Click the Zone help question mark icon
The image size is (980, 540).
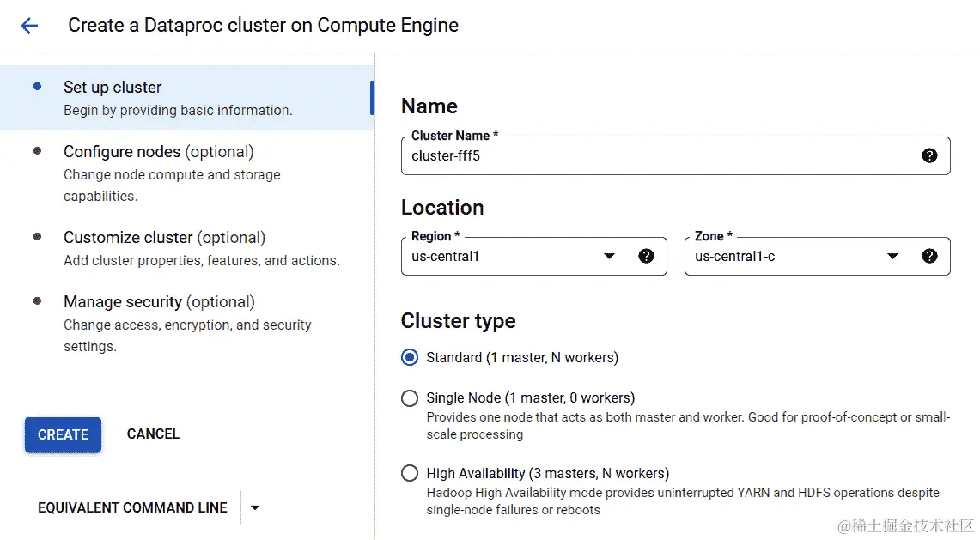pos(929,256)
